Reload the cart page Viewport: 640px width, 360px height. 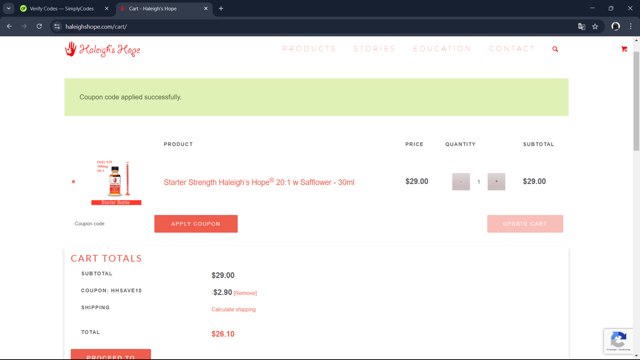39,27
